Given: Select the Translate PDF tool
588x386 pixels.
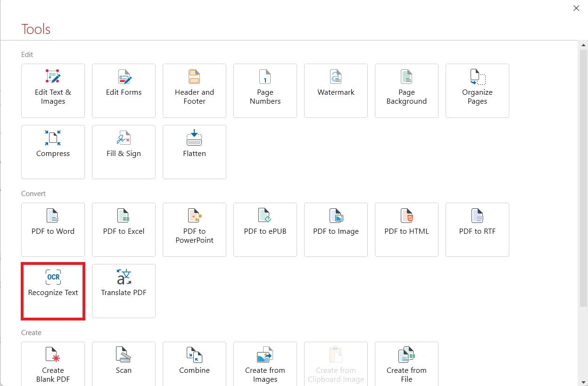Looking at the screenshot, I should pos(124,291).
